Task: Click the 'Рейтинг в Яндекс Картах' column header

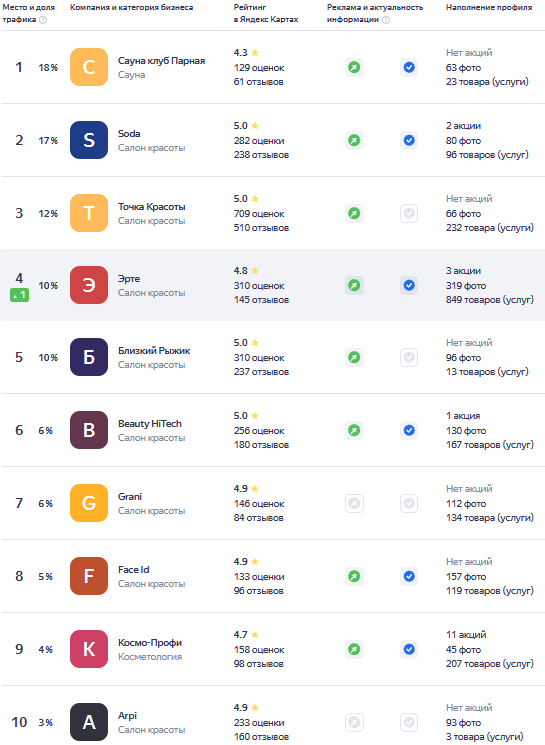Action: (x=266, y=13)
